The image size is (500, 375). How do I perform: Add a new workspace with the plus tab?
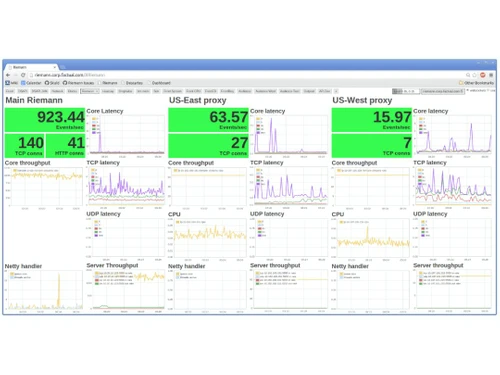336,91
